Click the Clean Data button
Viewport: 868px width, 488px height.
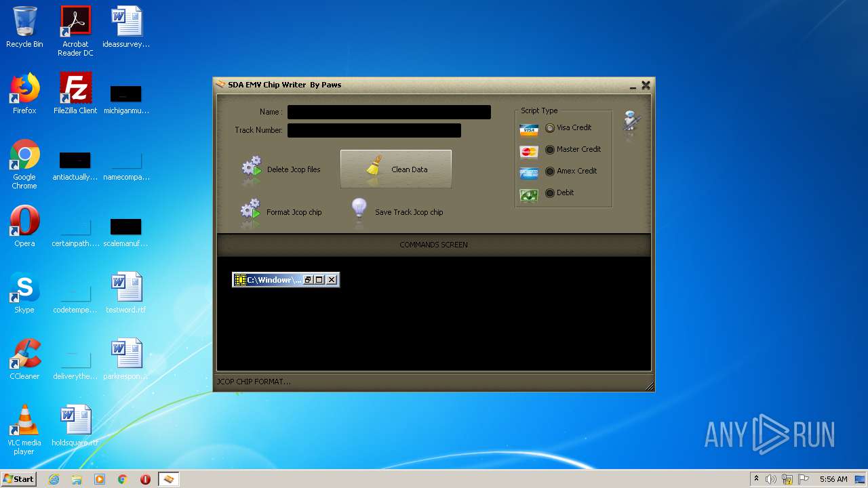coord(396,169)
